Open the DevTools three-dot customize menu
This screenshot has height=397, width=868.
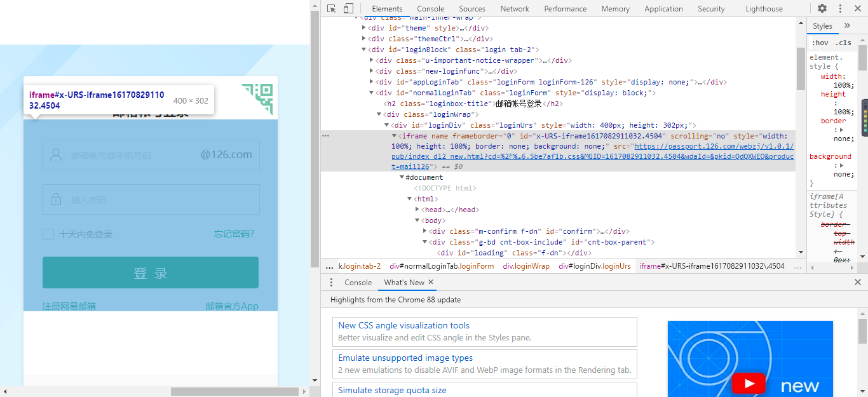(x=840, y=8)
